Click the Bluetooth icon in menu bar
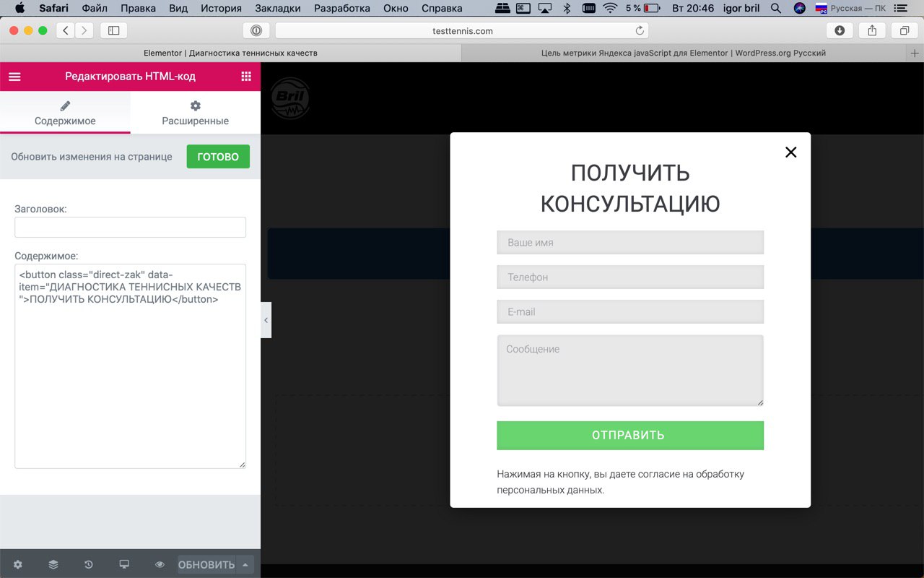Viewport: 924px width, 578px height. click(567, 8)
